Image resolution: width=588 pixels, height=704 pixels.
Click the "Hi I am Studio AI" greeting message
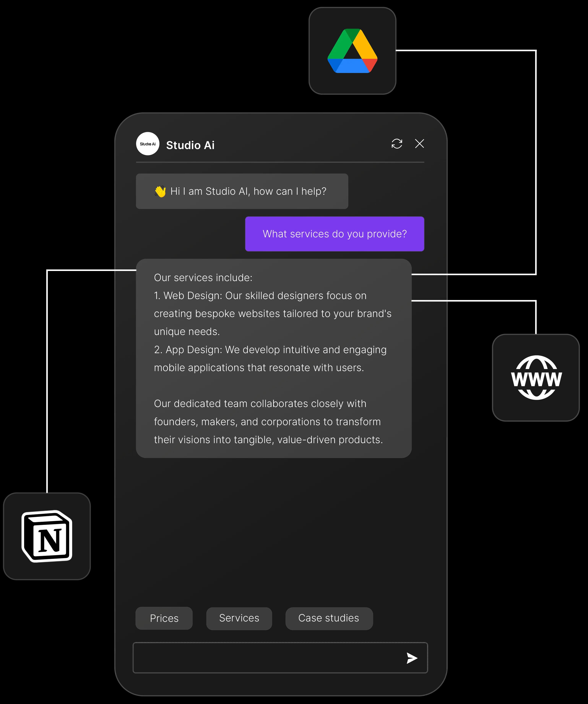tap(242, 191)
